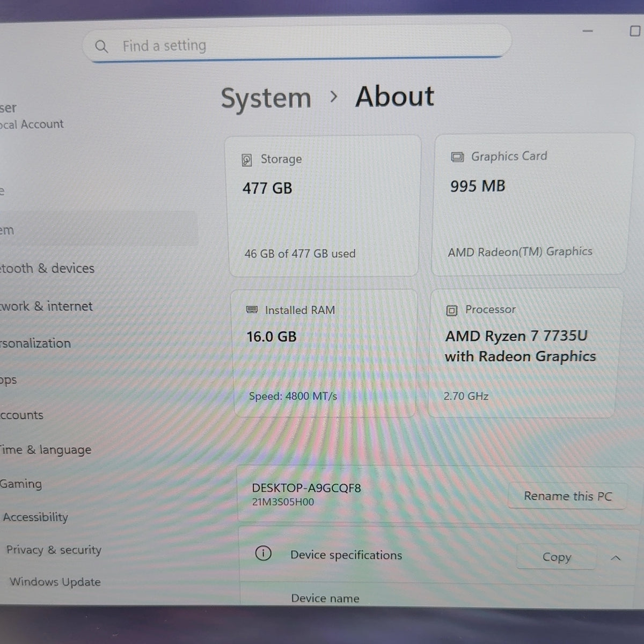Click the AMD Ryzen 7 7735U text
The image size is (644, 644).
(x=516, y=336)
